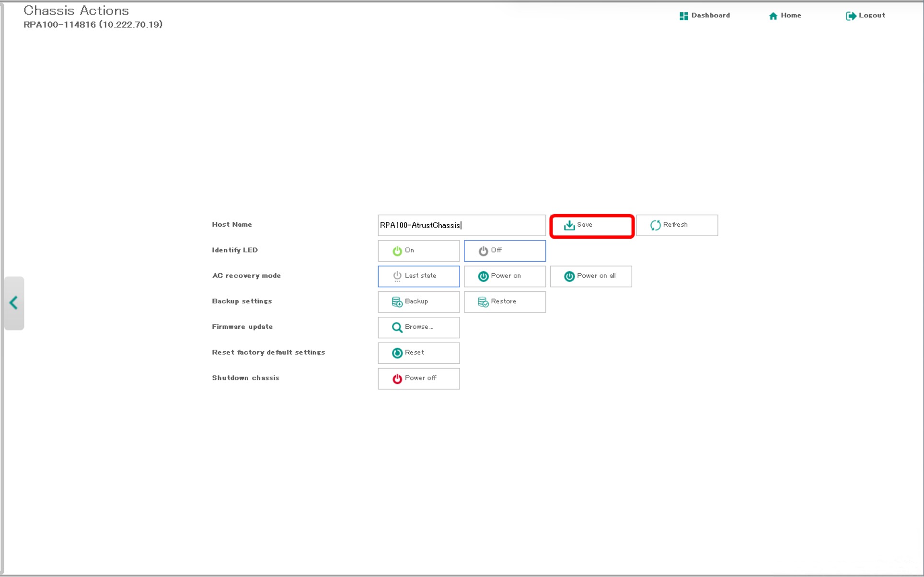
Task: Select Power on AC recovery mode
Action: [x=505, y=276]
